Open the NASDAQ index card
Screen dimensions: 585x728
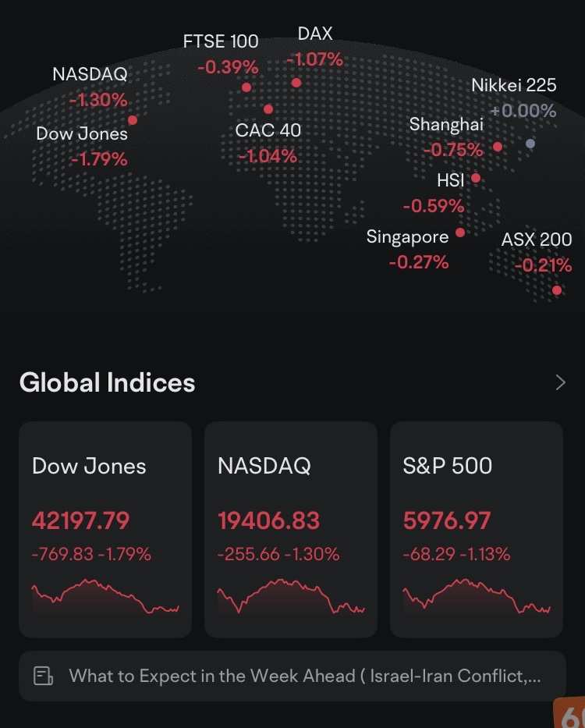(291, 529)
